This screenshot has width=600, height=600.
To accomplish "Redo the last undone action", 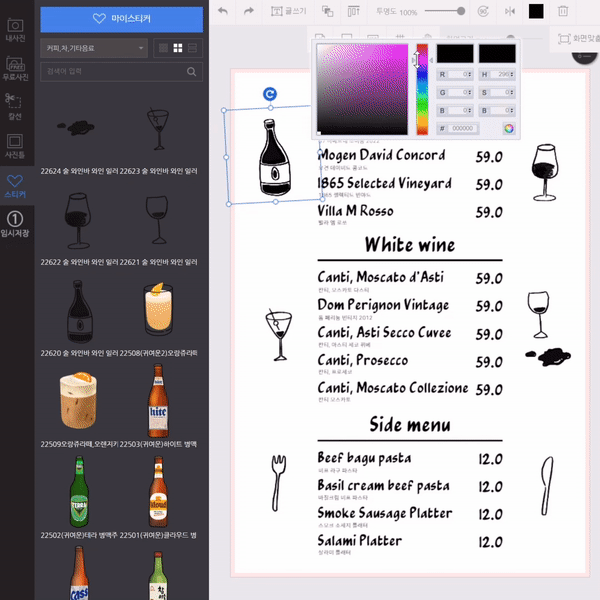I will pyautogui.click(x=249, y=11).
